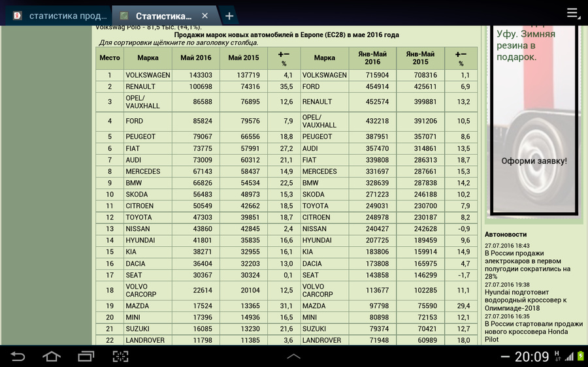Select the value 85824 for FORD
The image size is (588, 367).
pyautogui.click(x=203, y=121)
